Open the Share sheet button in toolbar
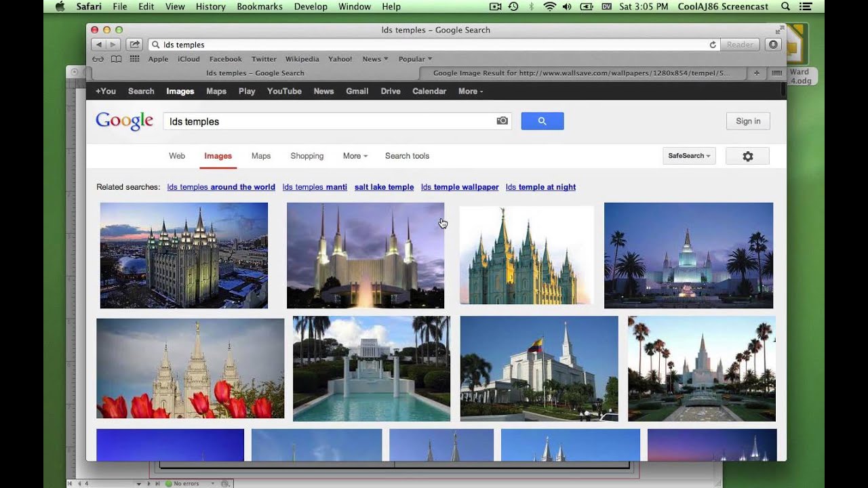 (x=134, y=45)
